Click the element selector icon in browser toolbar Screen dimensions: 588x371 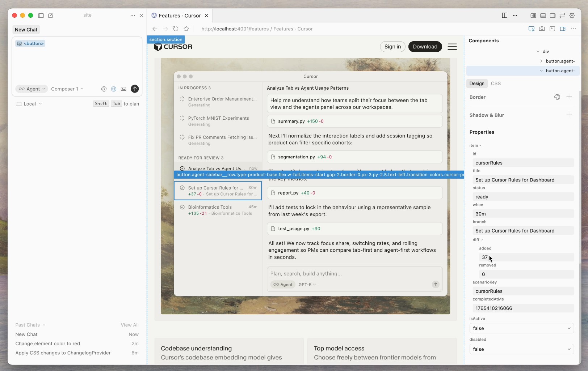[531, 29]
